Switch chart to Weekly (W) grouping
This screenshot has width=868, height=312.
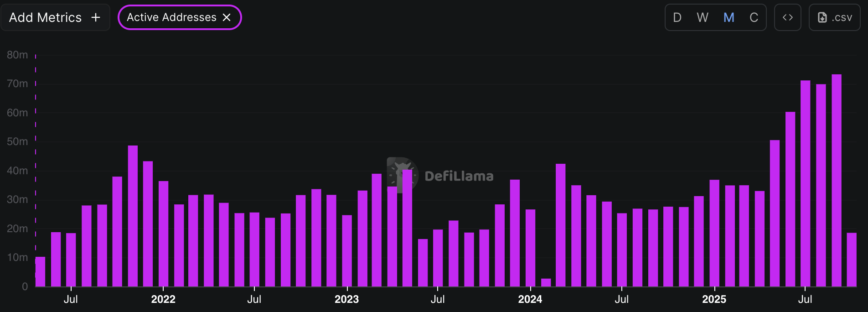tap(703, 17)
